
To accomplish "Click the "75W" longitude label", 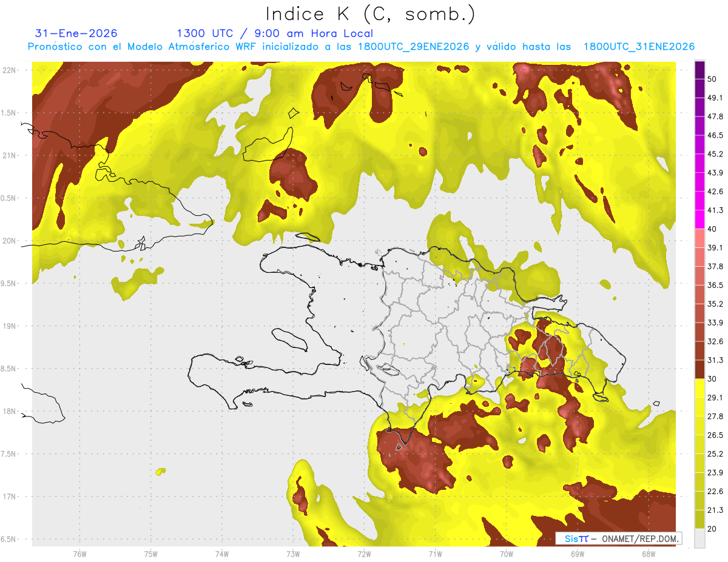I will pyautogui.click(x=150, y=554).
